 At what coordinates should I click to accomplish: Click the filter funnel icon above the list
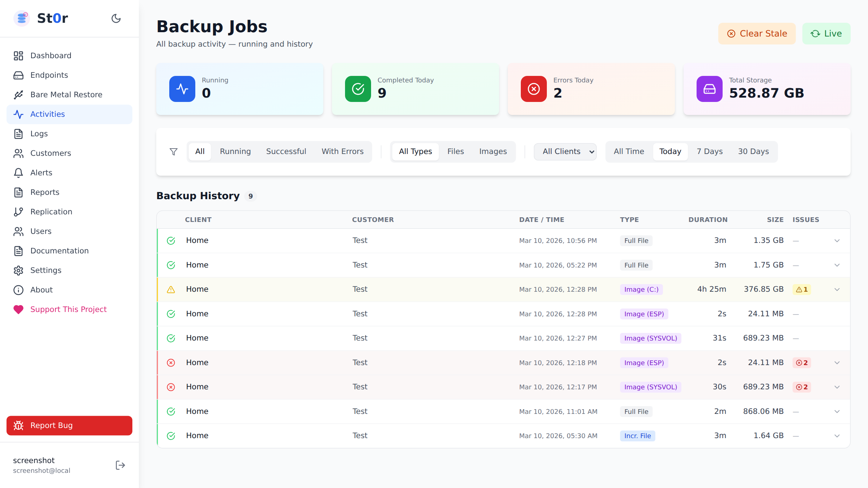point(174,151)
